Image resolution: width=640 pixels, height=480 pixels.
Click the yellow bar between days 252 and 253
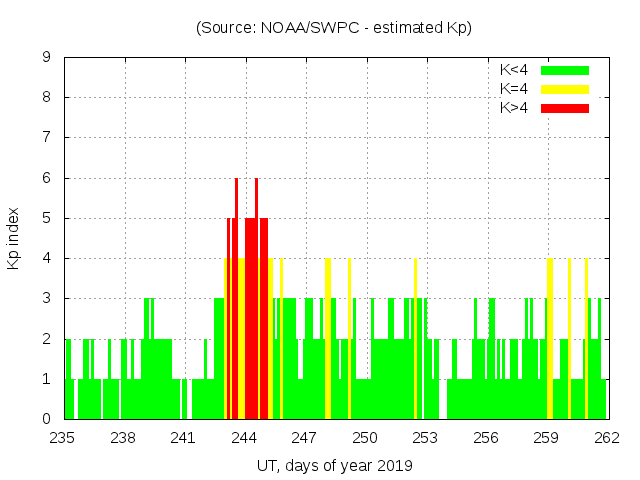click(416, 340)
